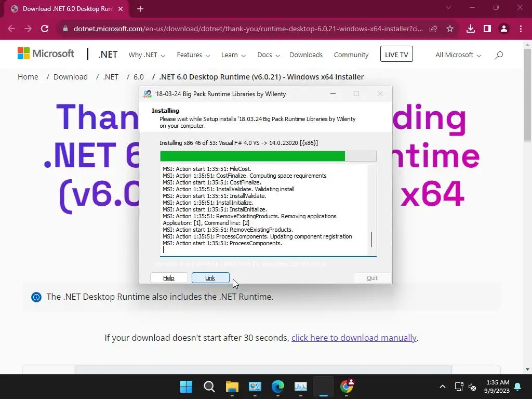Open notifications bell in the tray
Screen dimensions: 532x399
(x=518, y=387)
